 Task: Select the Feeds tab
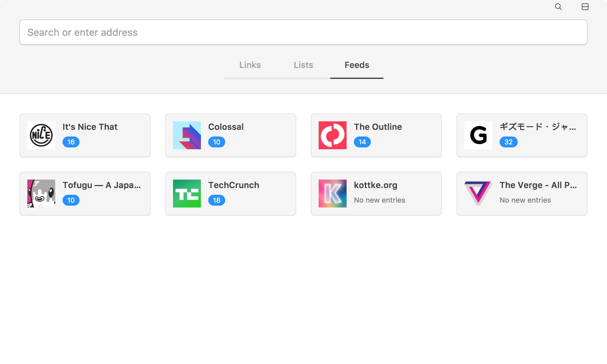tap(357, 65)
